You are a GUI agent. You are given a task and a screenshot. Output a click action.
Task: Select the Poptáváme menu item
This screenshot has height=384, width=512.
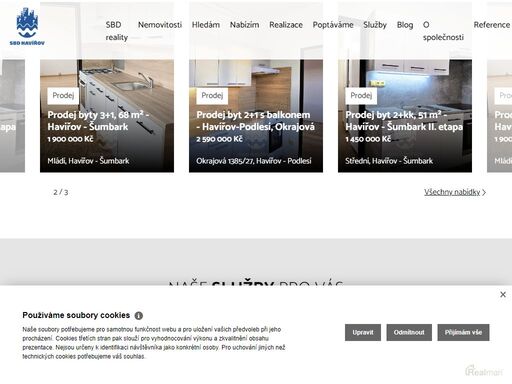333,25
